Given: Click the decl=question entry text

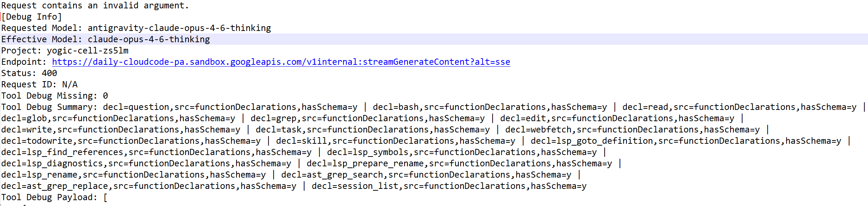Looking at the screenshot, I should [230, 107].
